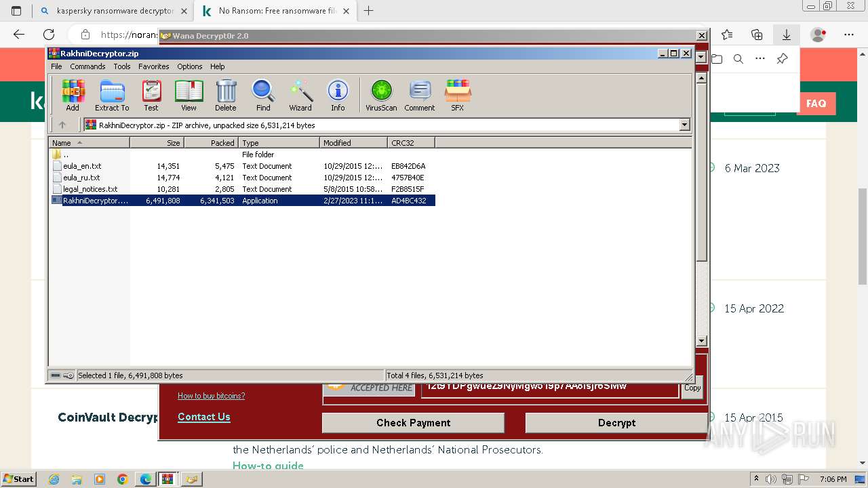Sort by the Type column header

(x=279, y=143)
